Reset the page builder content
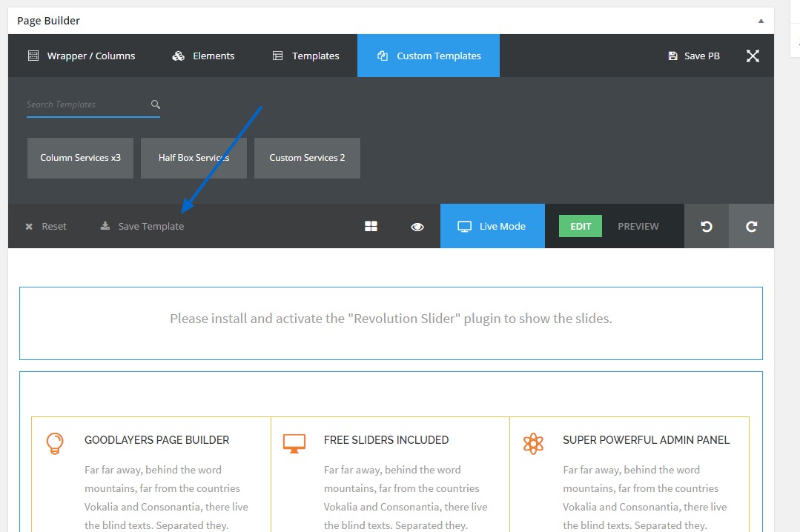 46,227
